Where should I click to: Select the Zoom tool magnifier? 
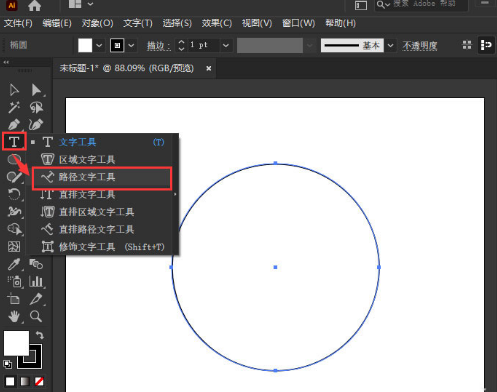pos(36,316)
